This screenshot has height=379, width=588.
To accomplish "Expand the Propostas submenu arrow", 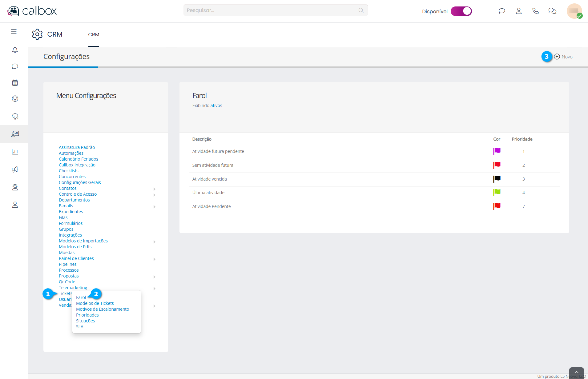I will point(154,277).
